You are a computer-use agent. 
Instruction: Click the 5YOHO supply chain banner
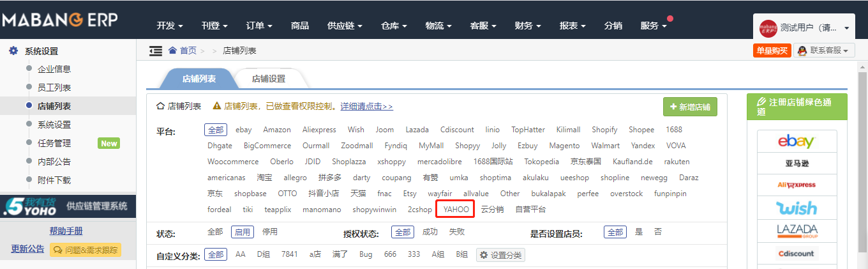click(68, 206)
